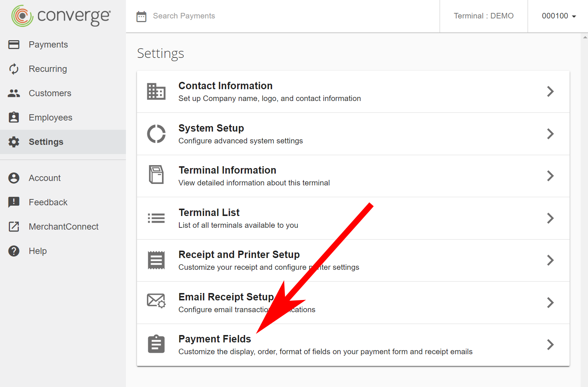Open the Contact Information settings title

(225, 86)
